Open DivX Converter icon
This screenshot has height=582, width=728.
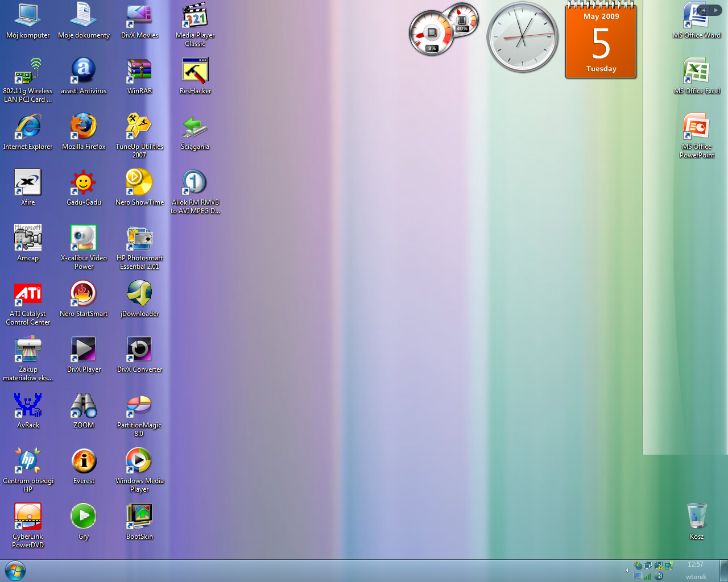(139, 355)
